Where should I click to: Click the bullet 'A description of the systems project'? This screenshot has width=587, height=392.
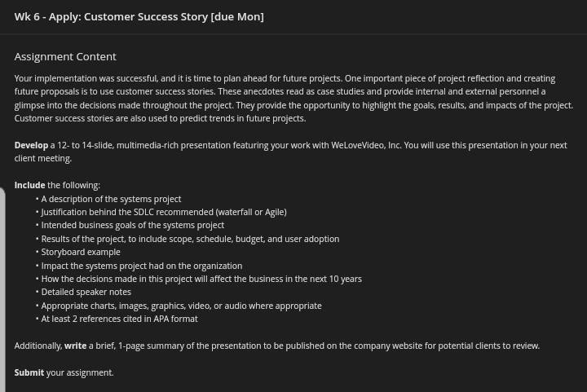(111, 199)
